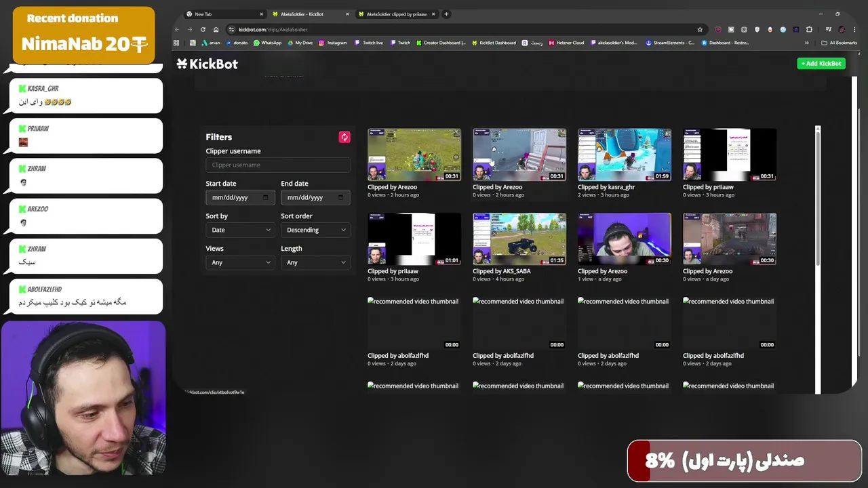The height and width of the screenshot is (488, 868).
Task: Click the Start date input field
Action: [x=240, y=197]
